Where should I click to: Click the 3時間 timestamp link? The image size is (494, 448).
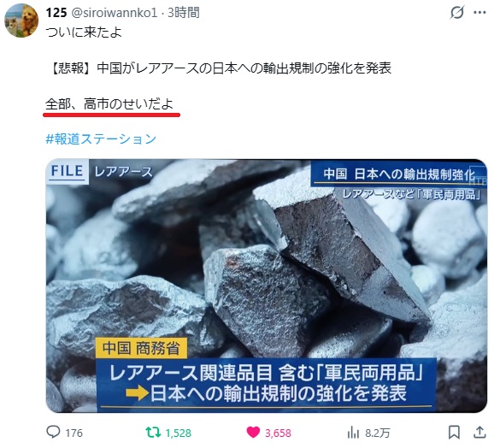(184, 13)
